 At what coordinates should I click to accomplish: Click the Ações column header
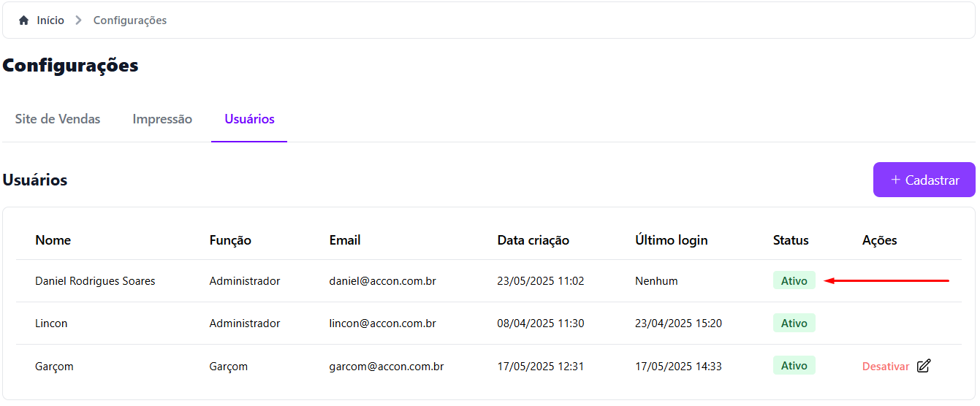point(880,240)
